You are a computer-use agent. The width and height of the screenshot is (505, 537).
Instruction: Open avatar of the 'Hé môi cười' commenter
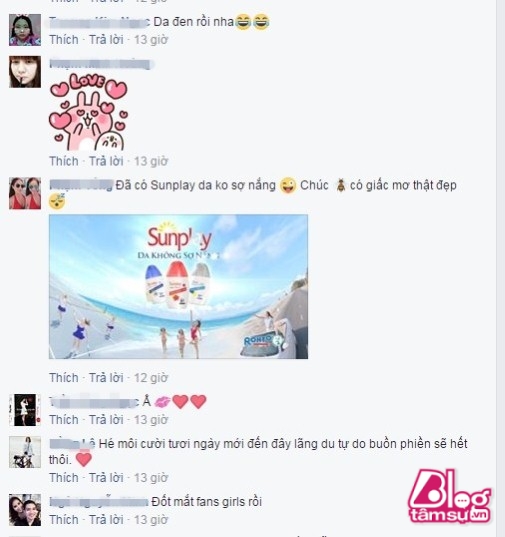coord(25,452)
